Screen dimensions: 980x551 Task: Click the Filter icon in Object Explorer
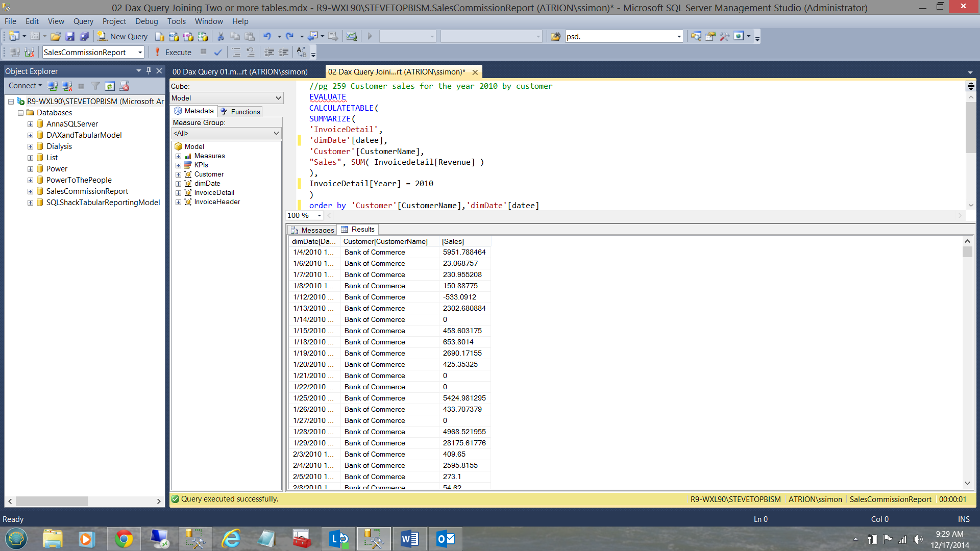(95, 86)
